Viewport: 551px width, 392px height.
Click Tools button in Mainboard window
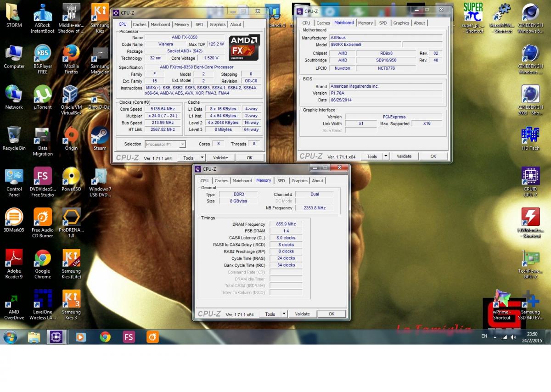tap(372, 156)
